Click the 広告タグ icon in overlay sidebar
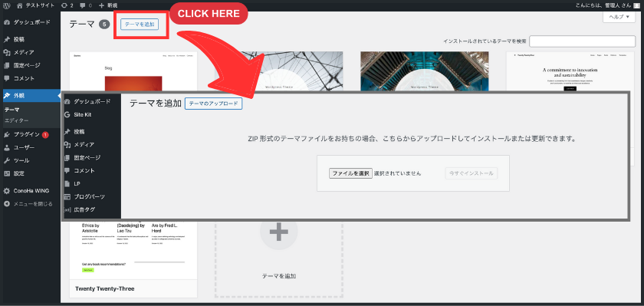The width and height of the screenshot is (644, 306). [67, 209]
